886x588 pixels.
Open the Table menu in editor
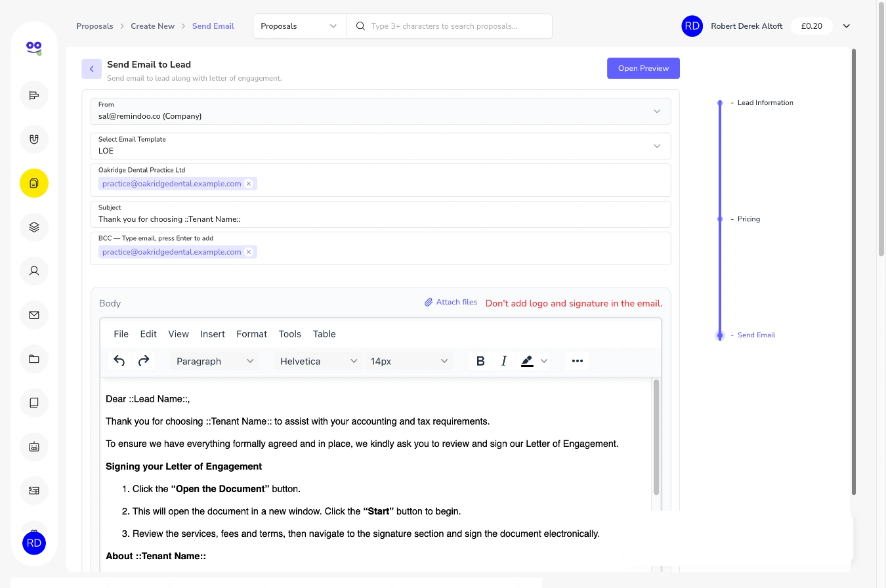(x=324, y=334)
